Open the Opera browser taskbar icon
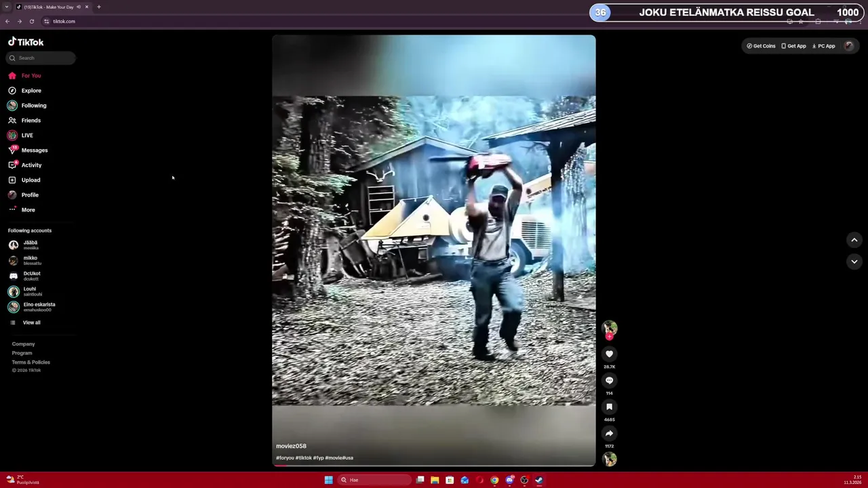The height and width of the screenshot is (488, 868). coord(479,480)
